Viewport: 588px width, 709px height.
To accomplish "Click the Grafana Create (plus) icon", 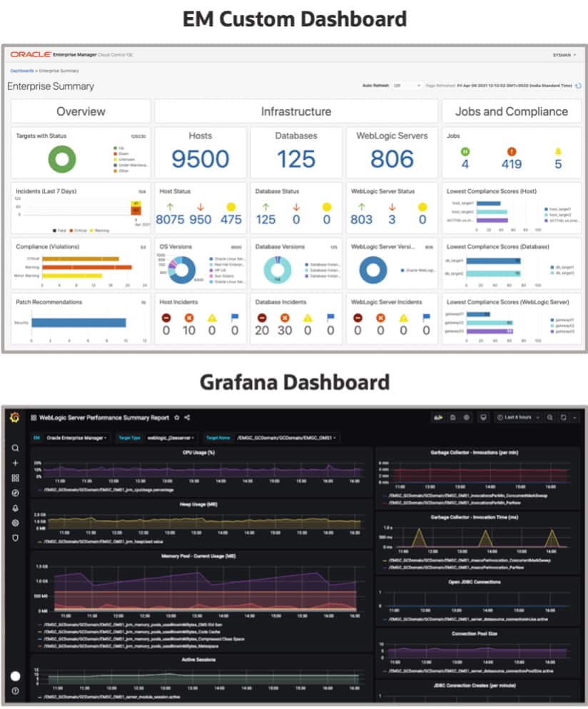I will [x=15, y=463].
